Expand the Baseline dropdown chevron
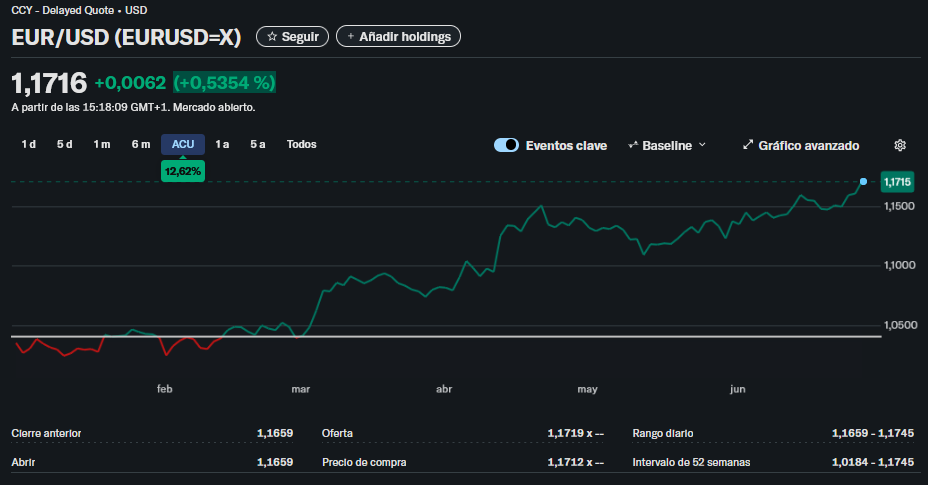The height and width of the screenshot is (485, 928). pos(702,145)
